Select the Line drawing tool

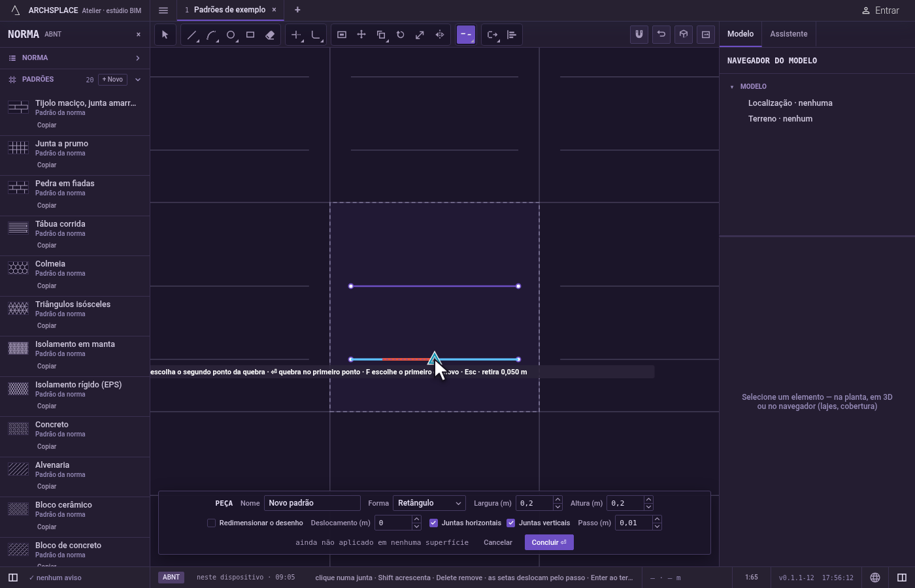click(191, 35)
